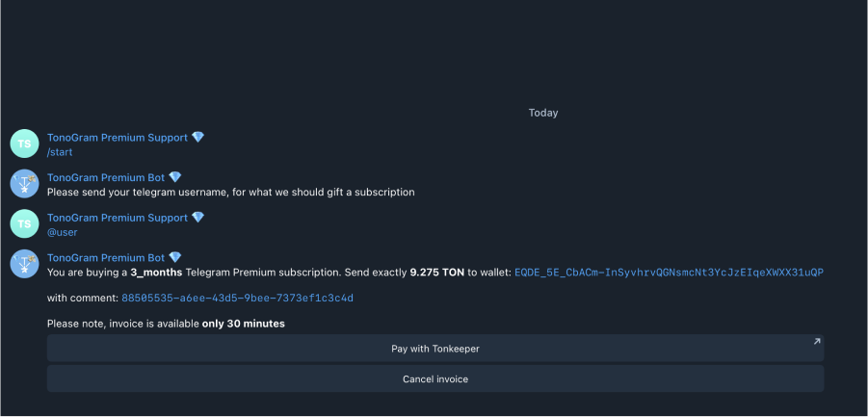Pay with Tonkeeper
The height and width of the screenshot is (417, 868).
tap(435, 349)
